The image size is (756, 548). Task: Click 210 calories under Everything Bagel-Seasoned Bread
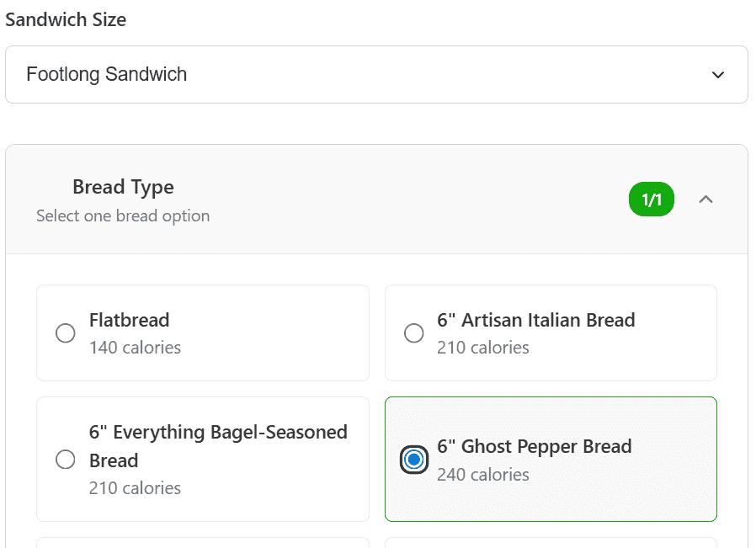[135, 488]
